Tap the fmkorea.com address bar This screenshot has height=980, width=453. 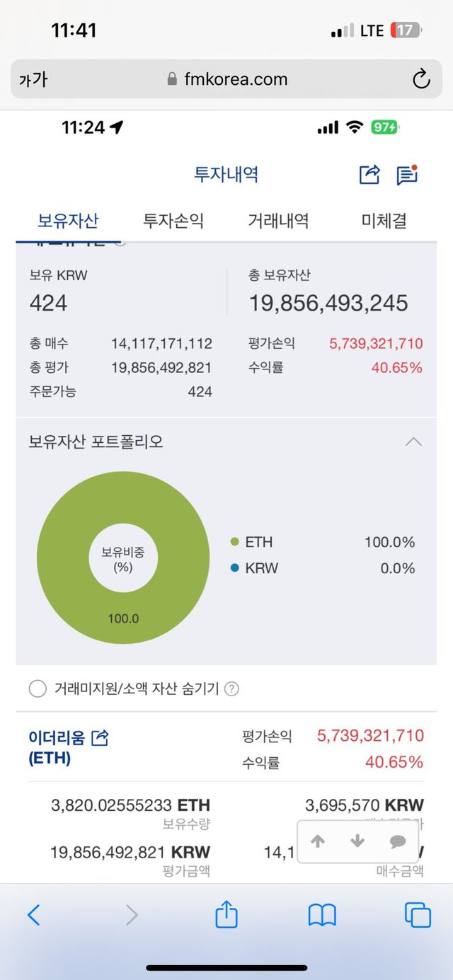tap(226, 79)
